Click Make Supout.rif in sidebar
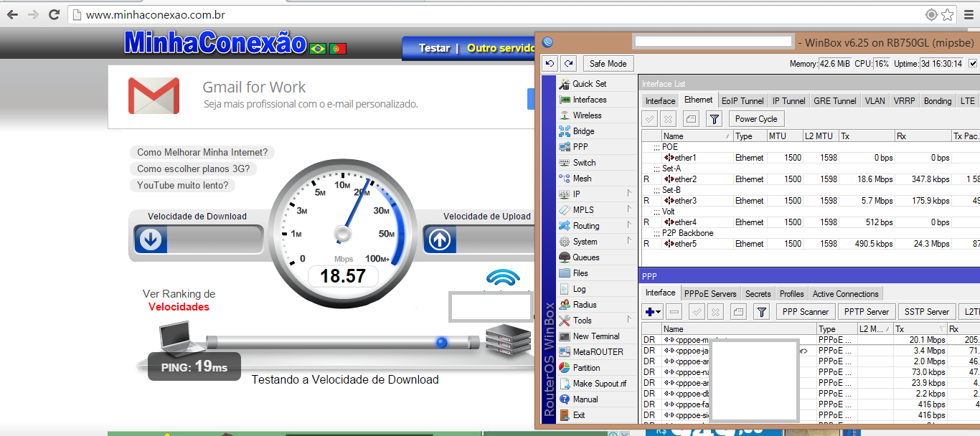Image resolution: width=980 pixels, height=436 pixels. pos(599,384)
